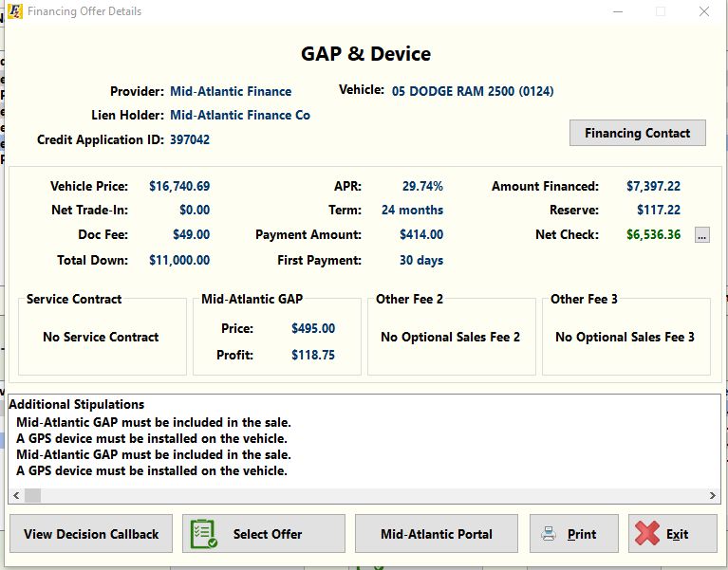Click APR value 29.74%
The image size is (728, 570).
tap(422, 187)
